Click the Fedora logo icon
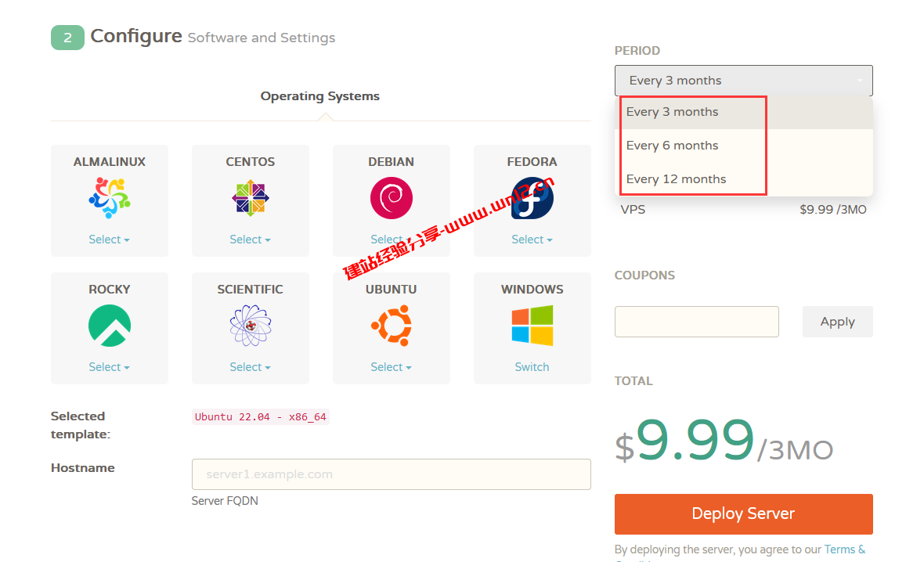 click(x=532, y=197)
